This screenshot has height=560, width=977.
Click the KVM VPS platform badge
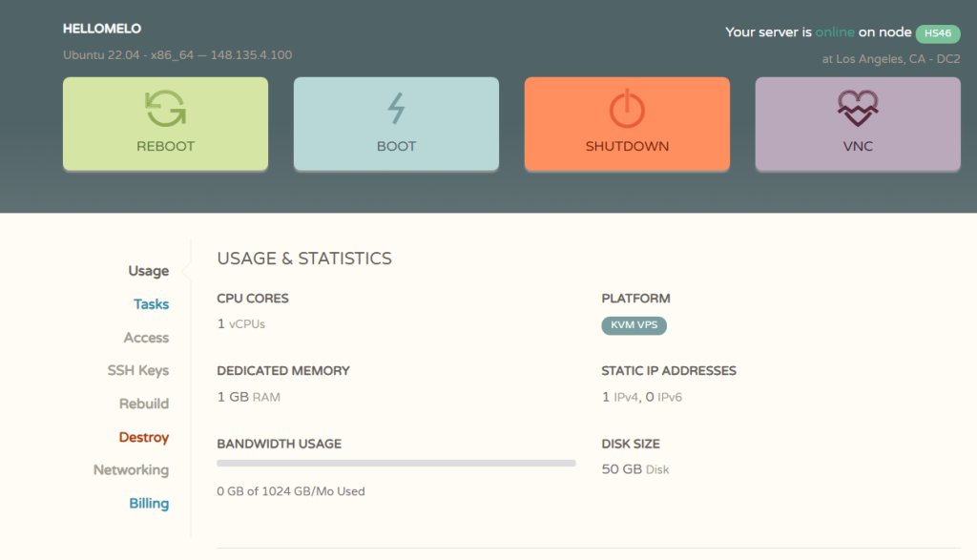tap(634, 325)
